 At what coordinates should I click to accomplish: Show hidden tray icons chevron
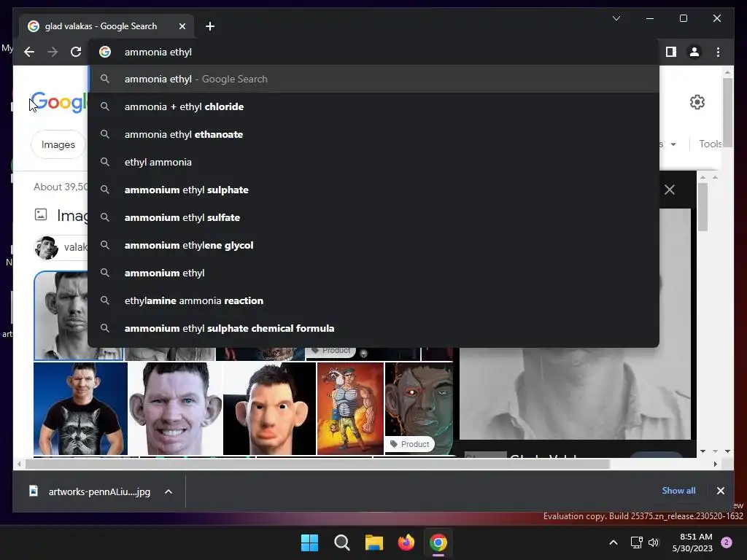pos(614,542)
